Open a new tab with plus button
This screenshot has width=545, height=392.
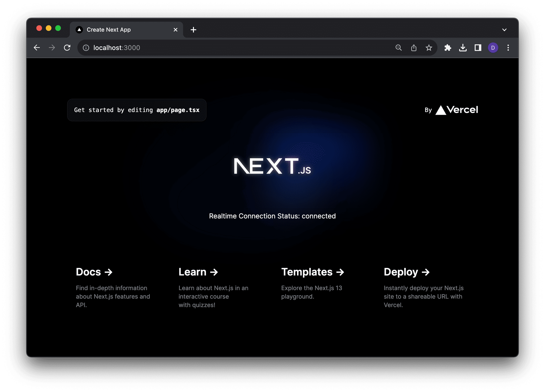point(193,30)
